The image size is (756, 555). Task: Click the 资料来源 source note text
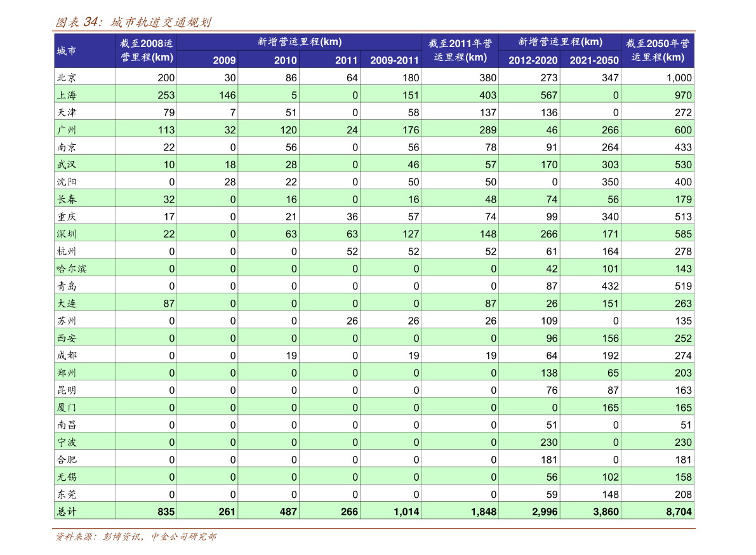135,537
